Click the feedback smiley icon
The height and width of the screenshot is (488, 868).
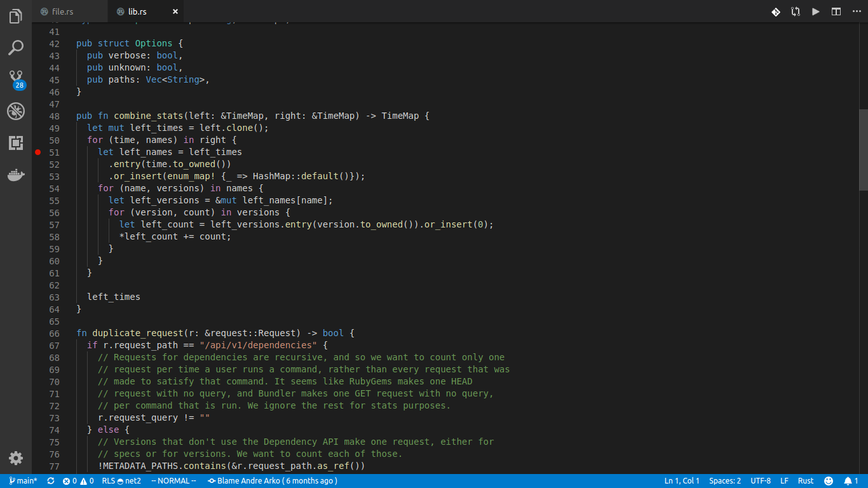(x=829, y=481)
